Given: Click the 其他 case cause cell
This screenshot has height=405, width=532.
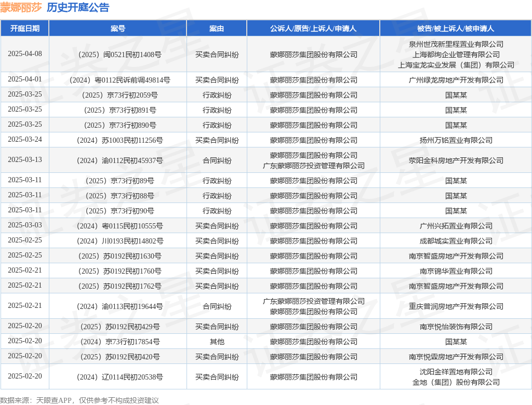Looking at the screenshot, I should (217, 342).
